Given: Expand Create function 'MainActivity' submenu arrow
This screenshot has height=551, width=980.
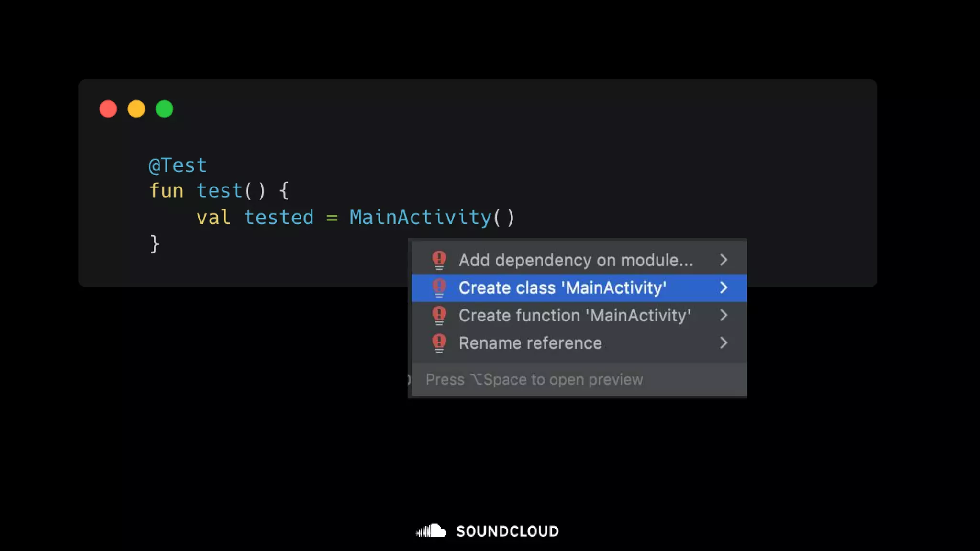Looking at the screenshot, I should [x=724, y=315].
